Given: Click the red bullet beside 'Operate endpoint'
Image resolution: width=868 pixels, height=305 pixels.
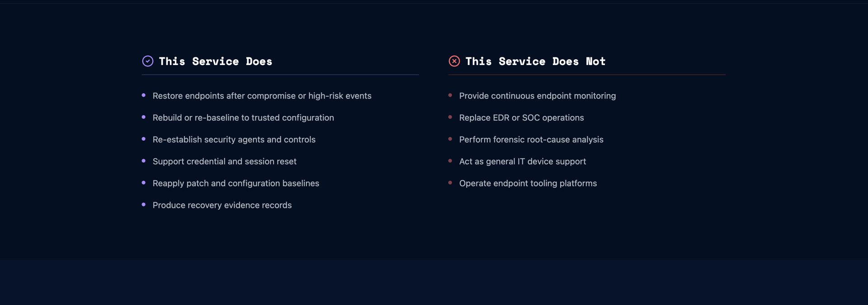Looking at the screenshot, I should 450,183.
